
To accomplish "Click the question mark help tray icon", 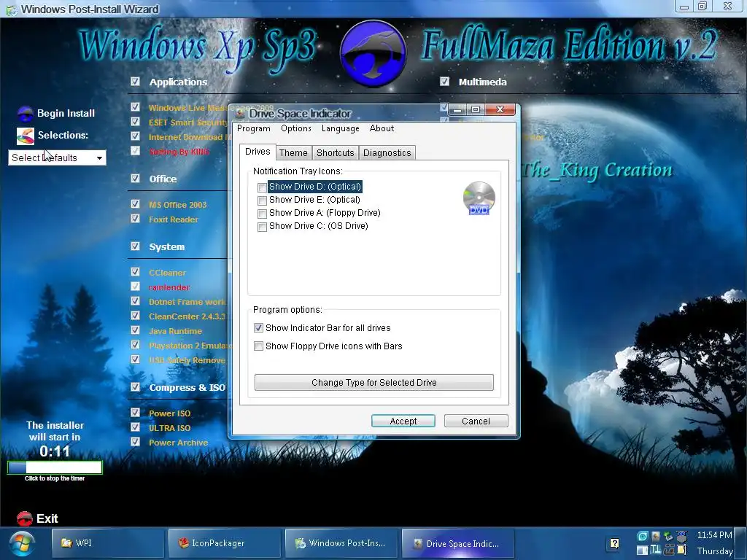I will tap(614, 543).
